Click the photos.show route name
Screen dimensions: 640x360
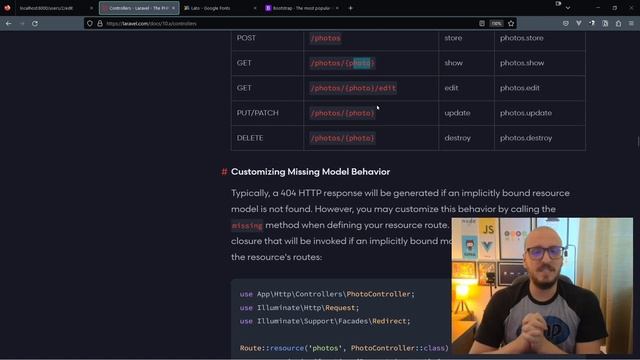click(x=522, y=63)
